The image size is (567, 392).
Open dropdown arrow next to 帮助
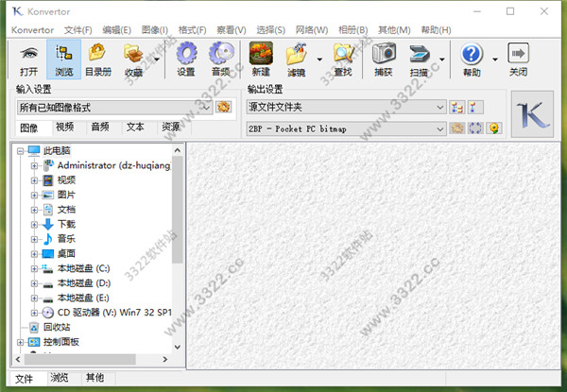point(495,60)
